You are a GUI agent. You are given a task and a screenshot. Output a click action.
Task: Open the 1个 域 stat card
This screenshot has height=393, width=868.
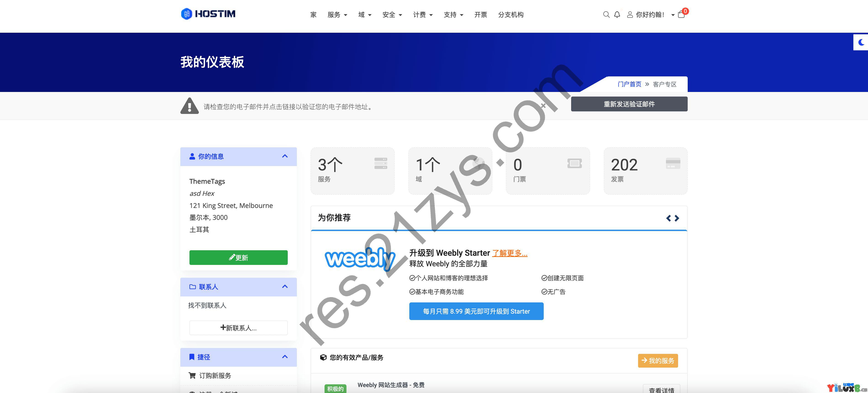pos(450,171)
